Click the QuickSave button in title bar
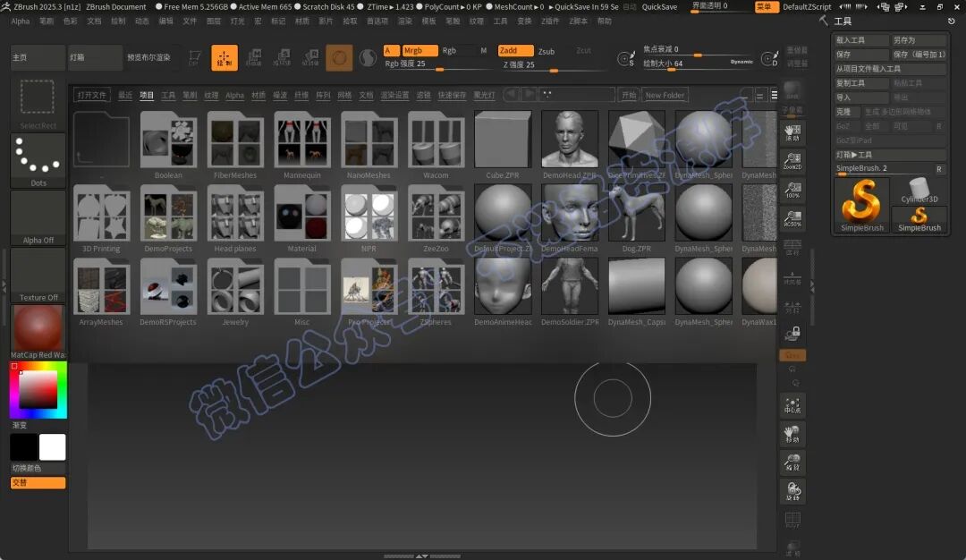966x560 pixels. click(x=659, y=7)
